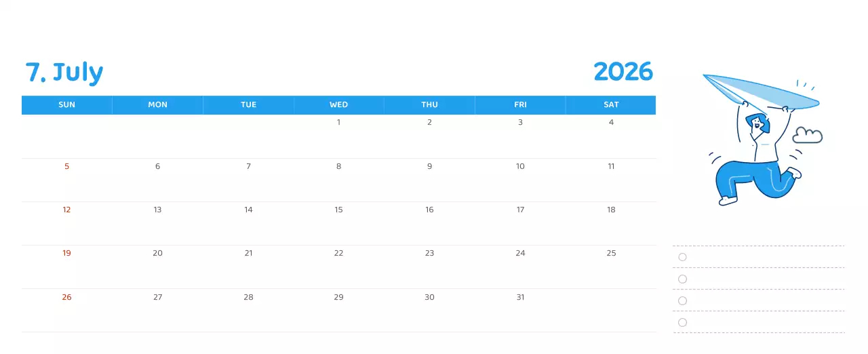Image resolution: width=868 pixels, height=354 pixels.
Task: Tick the first to-do circle
Action: coord(682,257)
